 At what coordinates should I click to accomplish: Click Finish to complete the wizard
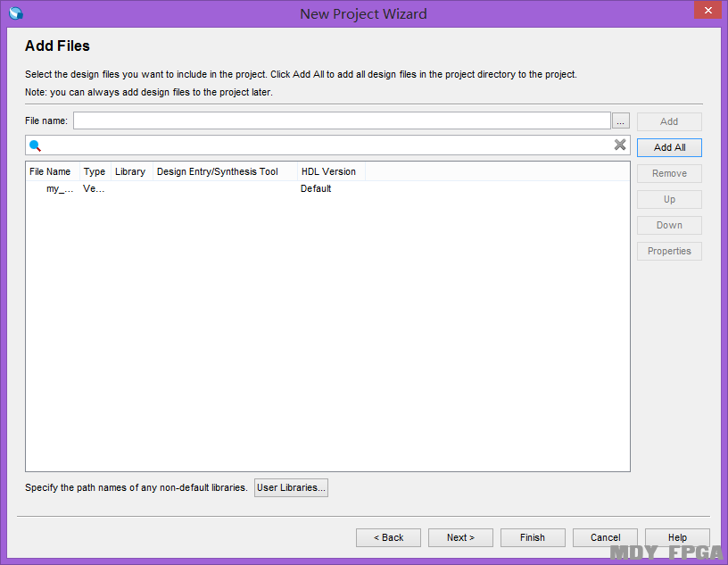point(533,537)
